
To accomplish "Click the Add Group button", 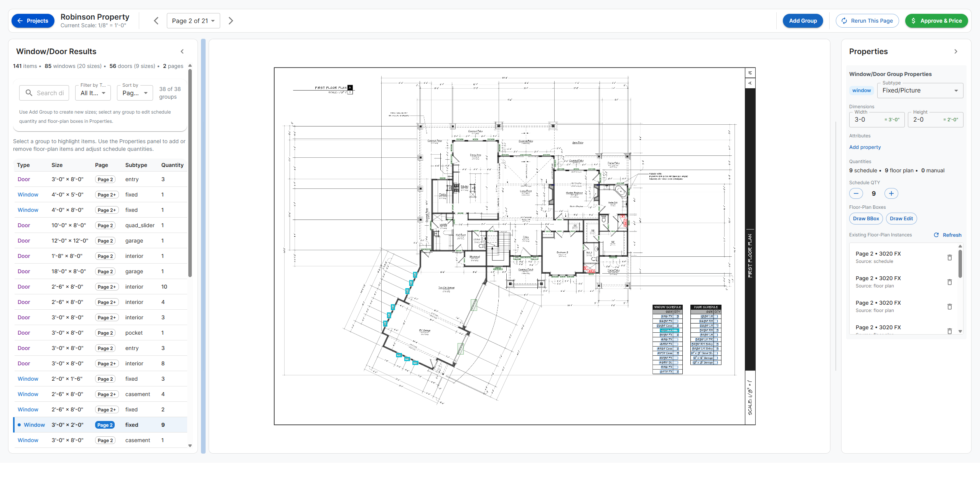I will click(803, 20).
